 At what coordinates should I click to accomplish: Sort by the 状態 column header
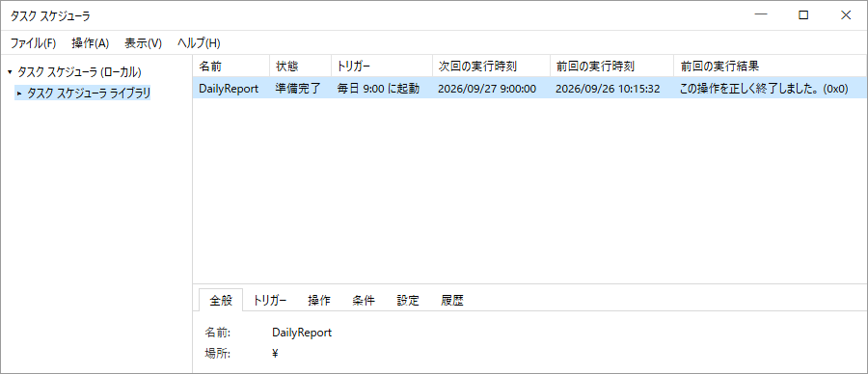click(301, 66)
